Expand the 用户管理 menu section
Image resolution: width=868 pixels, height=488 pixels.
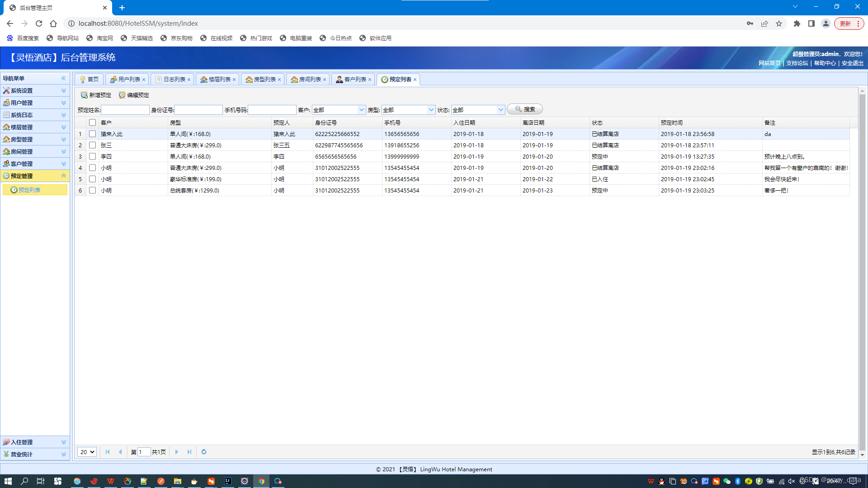[x=35, y=103]
